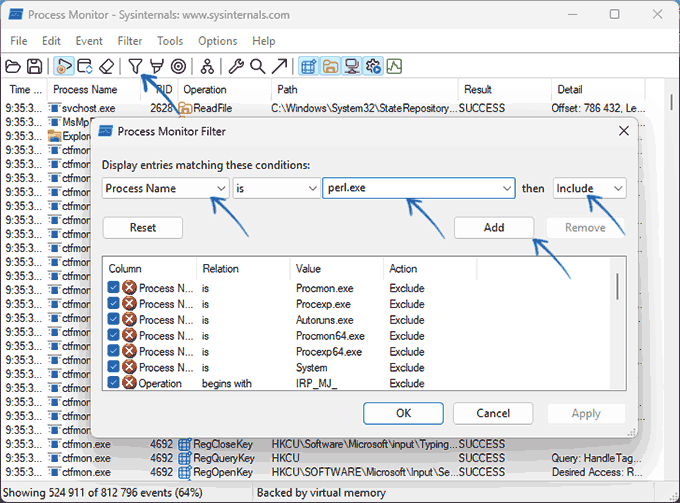Uncheck the Procmon64.exe exclude filter
The height and width of the screenshot is (503, 680).
[x=113, y=335]
